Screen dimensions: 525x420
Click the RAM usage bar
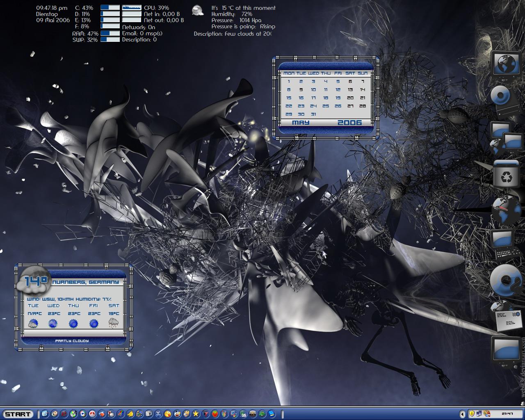click(x=110, y=33)
